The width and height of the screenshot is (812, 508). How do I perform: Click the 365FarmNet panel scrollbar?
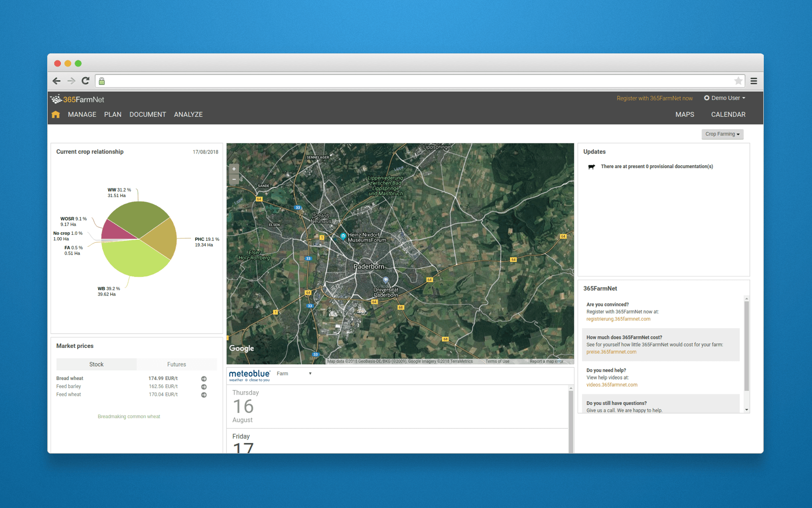coord(747,345)
